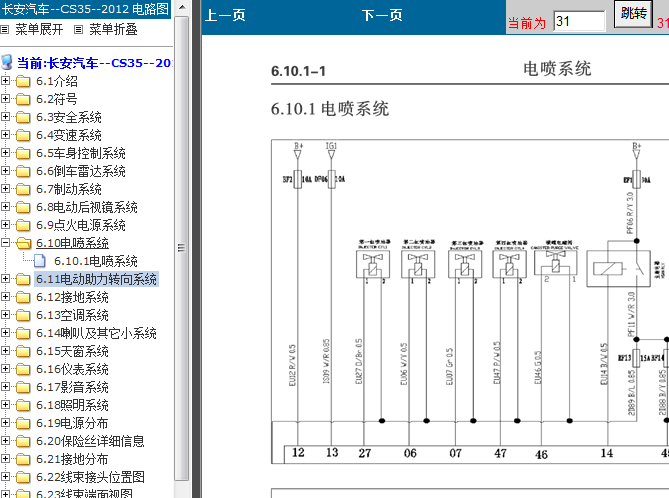Click the folder icon for 6.2符号

[23, 99]
